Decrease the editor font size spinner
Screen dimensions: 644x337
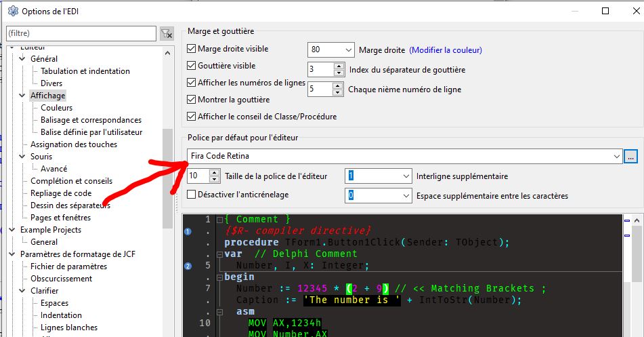[x=215, y=180]
